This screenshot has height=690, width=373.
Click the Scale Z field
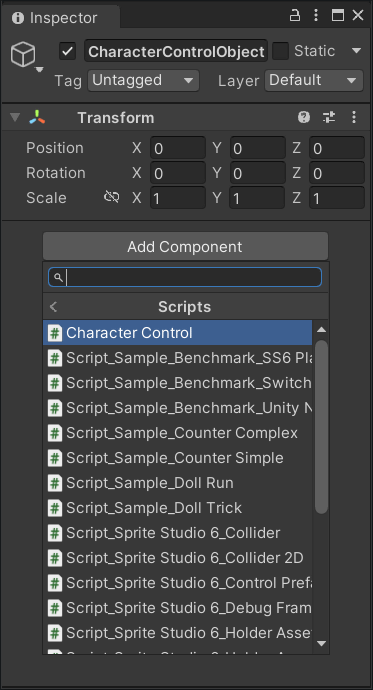coord(337,198)
